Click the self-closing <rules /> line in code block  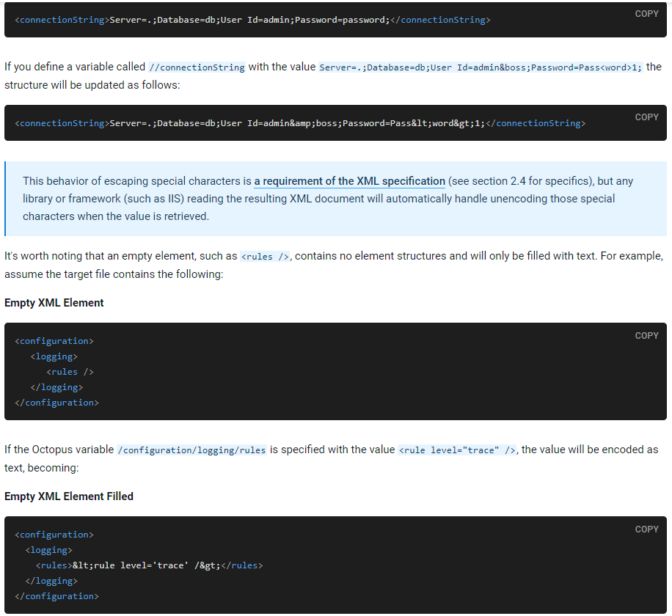click(70, 372)
